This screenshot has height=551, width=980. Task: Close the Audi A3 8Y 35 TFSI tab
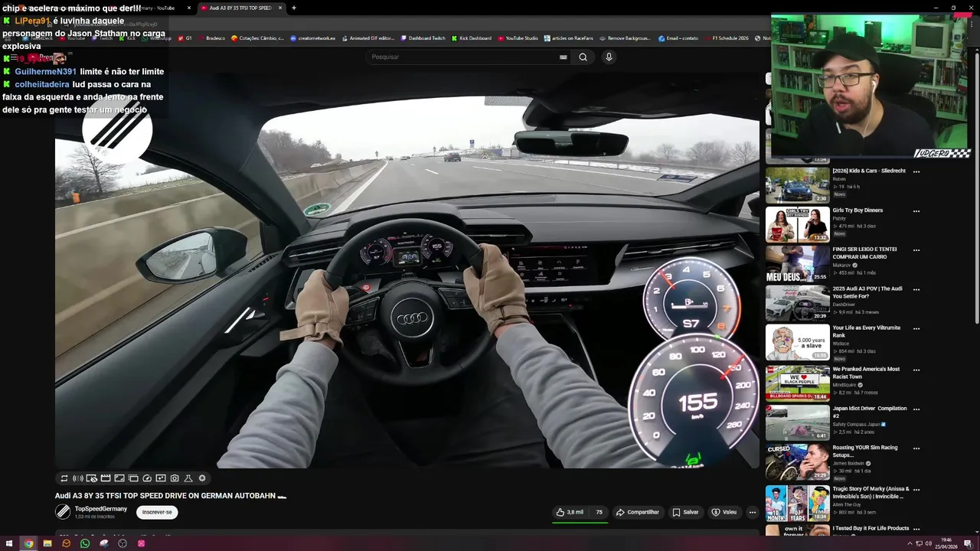[x=280, y=8]
